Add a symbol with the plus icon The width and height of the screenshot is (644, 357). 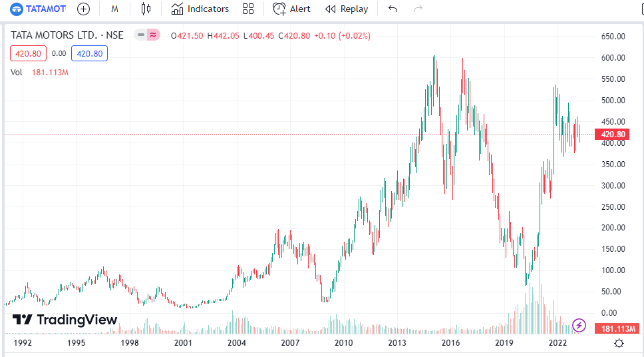point(83,9)
